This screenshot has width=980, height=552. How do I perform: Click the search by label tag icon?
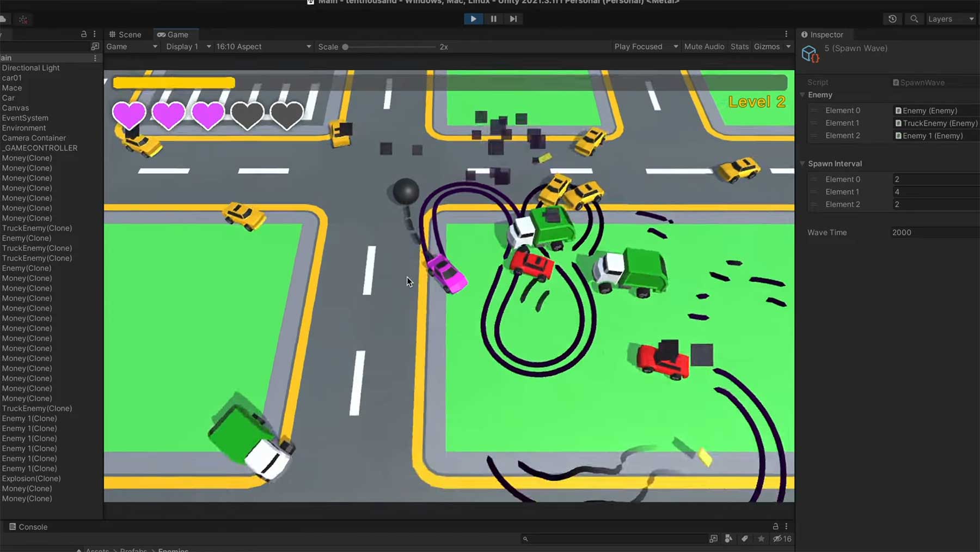pyautogui.click(x=745, y=538)
